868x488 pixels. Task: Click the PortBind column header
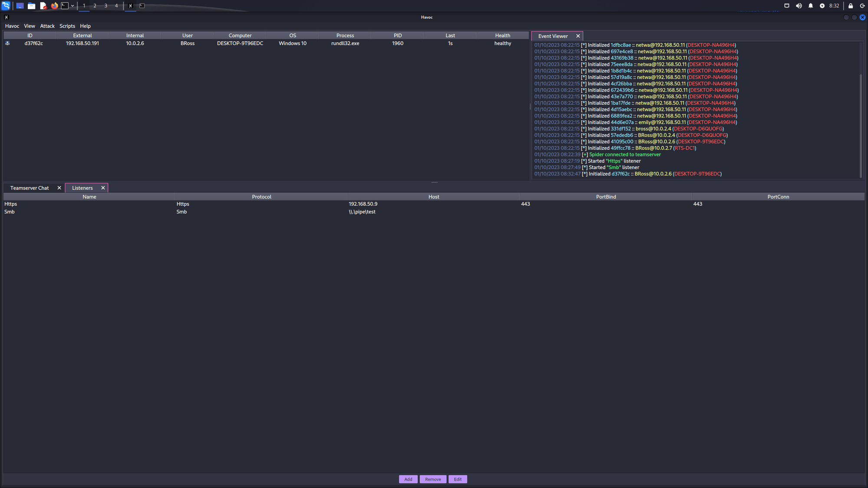606,197
